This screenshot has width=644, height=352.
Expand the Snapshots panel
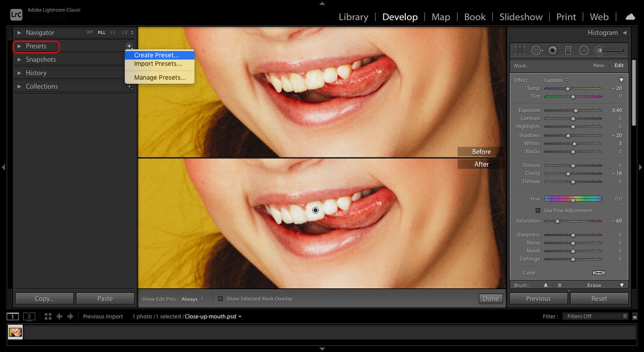coord(41,59)
